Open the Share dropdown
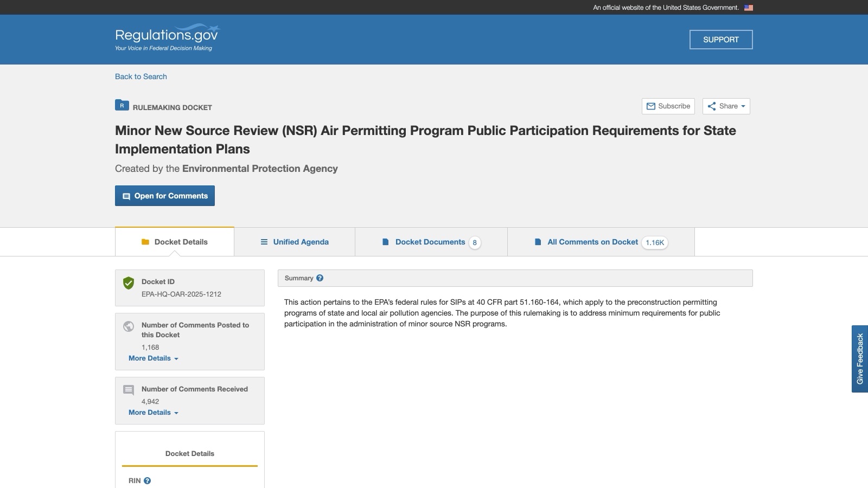Viewport: 868px width, 488px height. 726,106
